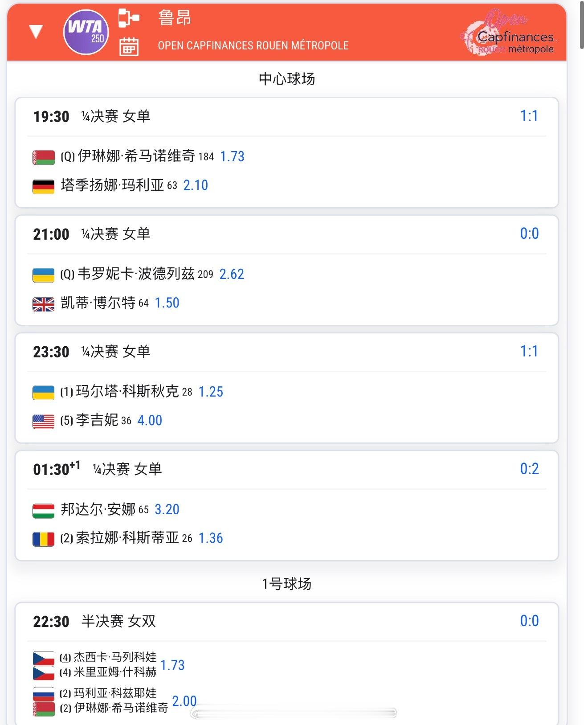Click the Belarus flag beside 伊琳娜·希马诺维奇 184
588x725 pixels.
click(44, 157)
